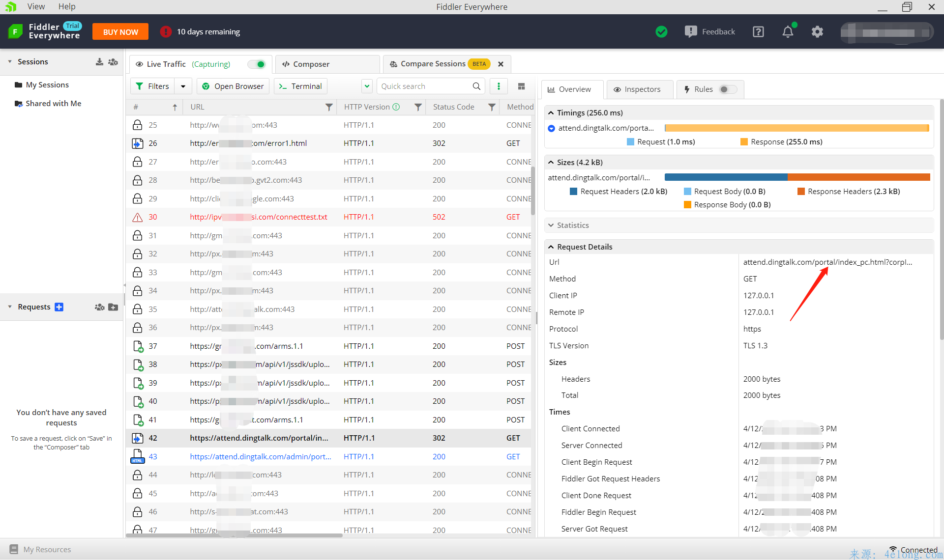Open My Sessions folder
The width and height of the screenshot is (944, 560).
pos(47,84)
